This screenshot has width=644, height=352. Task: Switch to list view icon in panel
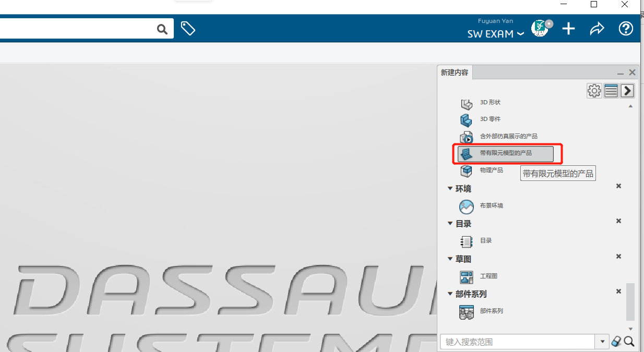click(x=611, y=91)
